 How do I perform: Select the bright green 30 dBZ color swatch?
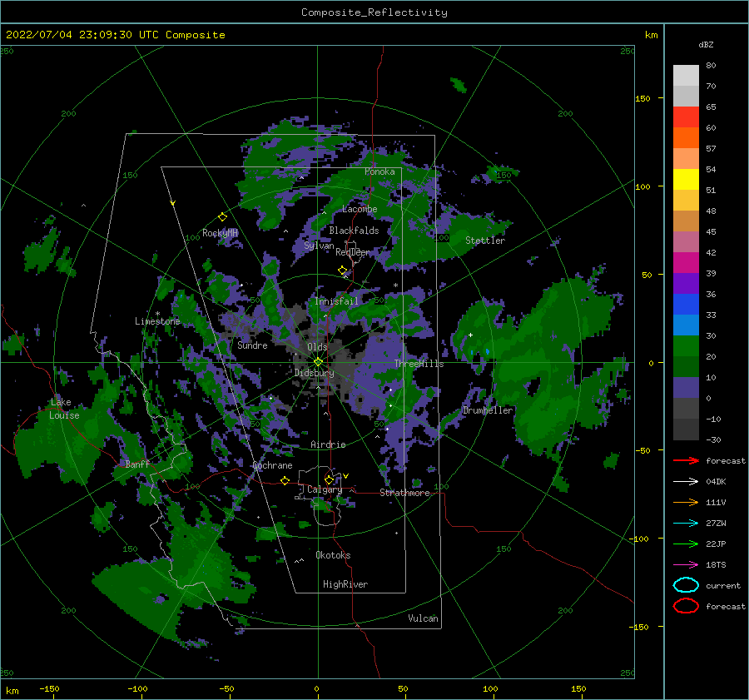686,345
